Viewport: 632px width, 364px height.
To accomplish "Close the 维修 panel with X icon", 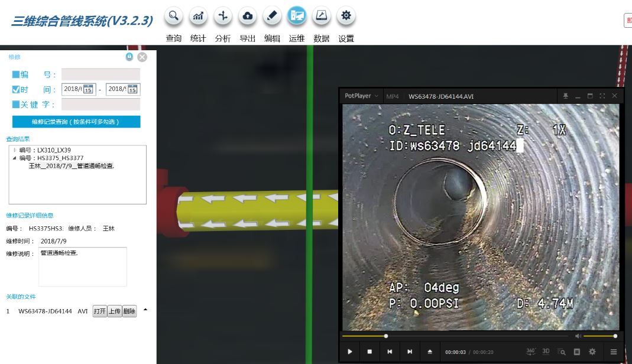I will point(142,57).
